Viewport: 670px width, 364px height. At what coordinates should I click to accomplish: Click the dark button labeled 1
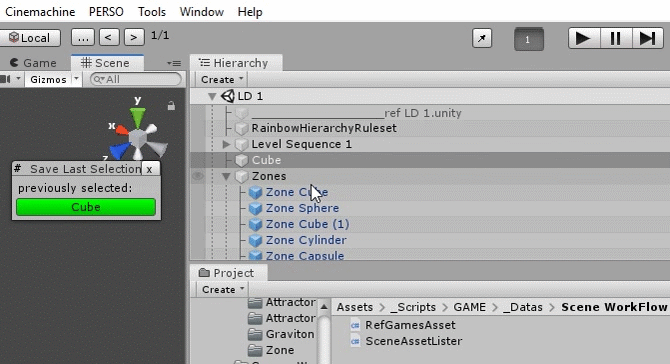tap(529, 39)
